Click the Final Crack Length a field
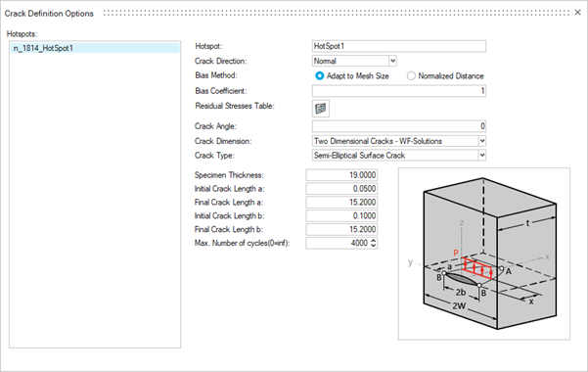 pyautogui.click(x=341, y=202)
